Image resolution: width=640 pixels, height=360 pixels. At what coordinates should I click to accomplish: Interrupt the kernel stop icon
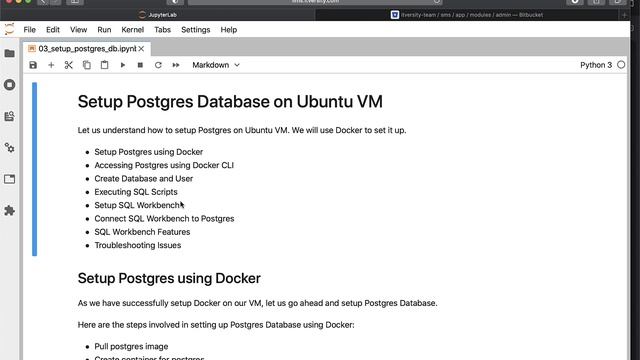pos(140,65)
